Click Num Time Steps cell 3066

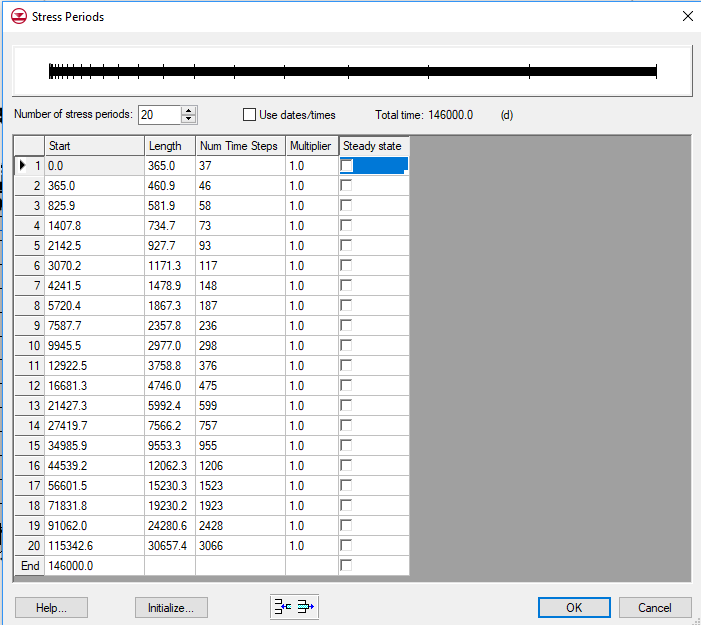(241, 545)
